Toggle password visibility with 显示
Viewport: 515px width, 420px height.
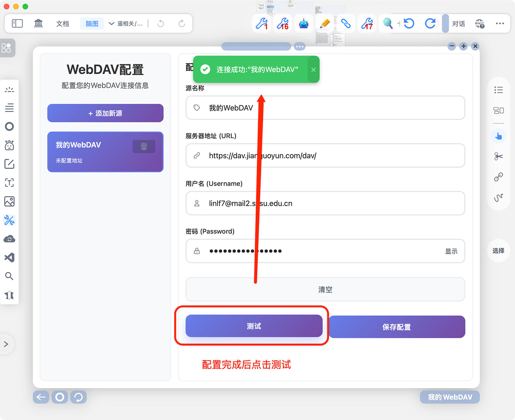click(451, 251)
